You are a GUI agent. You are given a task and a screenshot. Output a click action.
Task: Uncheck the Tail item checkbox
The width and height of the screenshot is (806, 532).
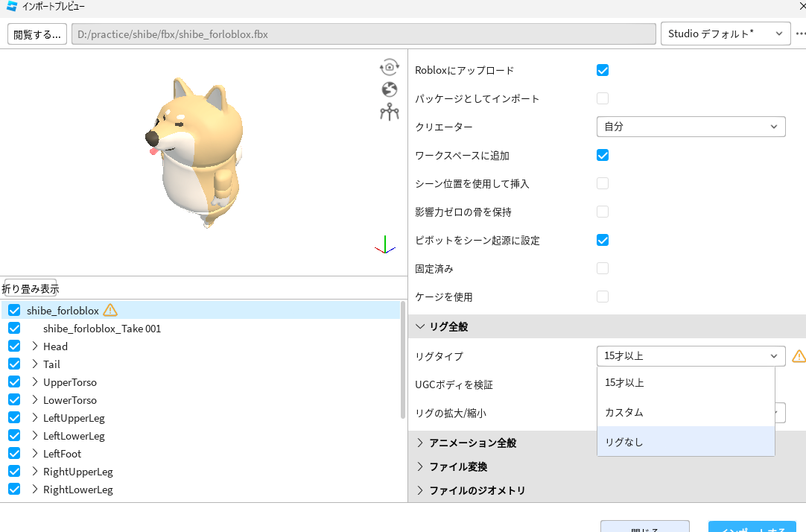click(x=14, y=364)
